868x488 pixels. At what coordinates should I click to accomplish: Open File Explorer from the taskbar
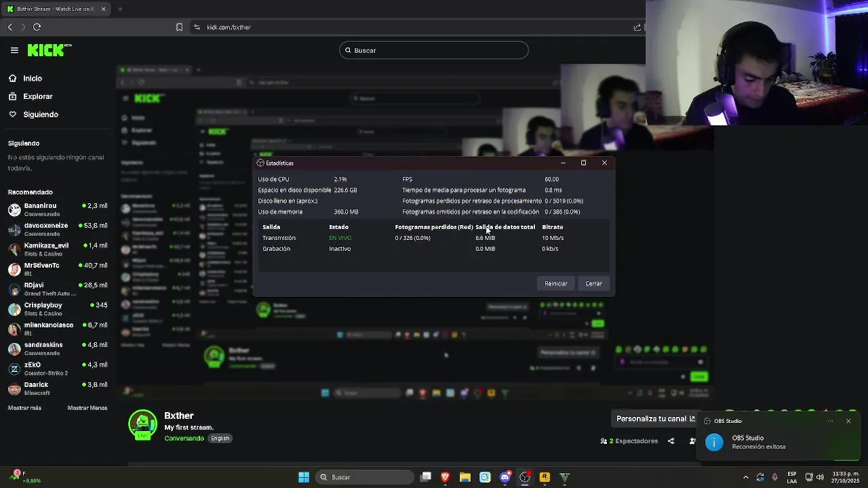[465, 477]
